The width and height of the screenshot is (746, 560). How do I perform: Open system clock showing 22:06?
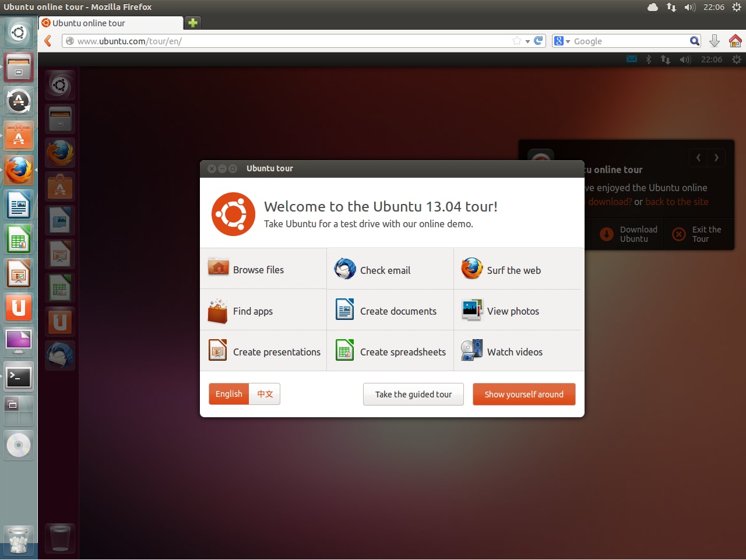(714, 7)
